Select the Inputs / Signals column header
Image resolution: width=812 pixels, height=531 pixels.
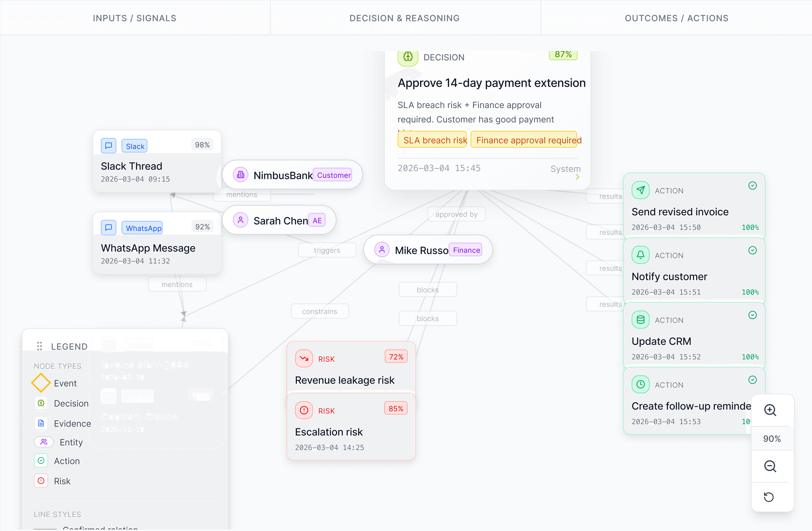coord(134,18)
